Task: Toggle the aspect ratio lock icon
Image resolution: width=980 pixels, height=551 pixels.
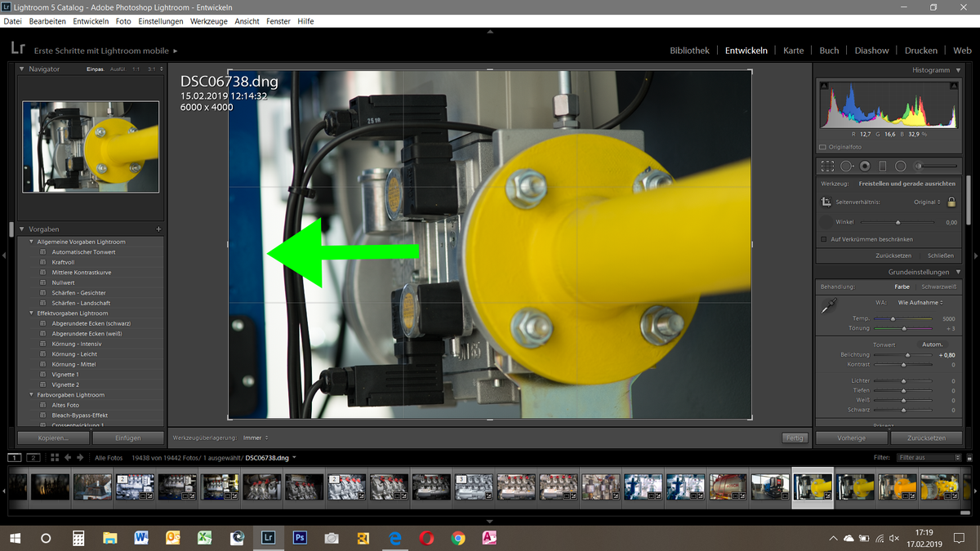Action: [951, 202]
